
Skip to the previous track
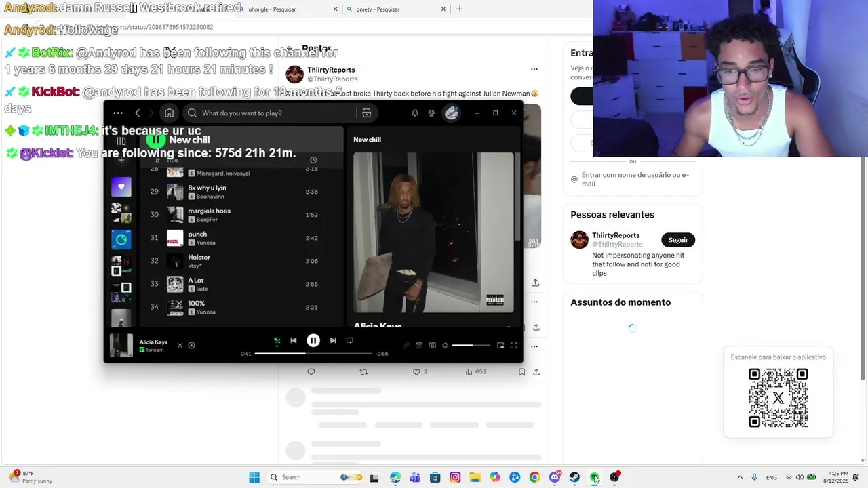coord(294,340)
